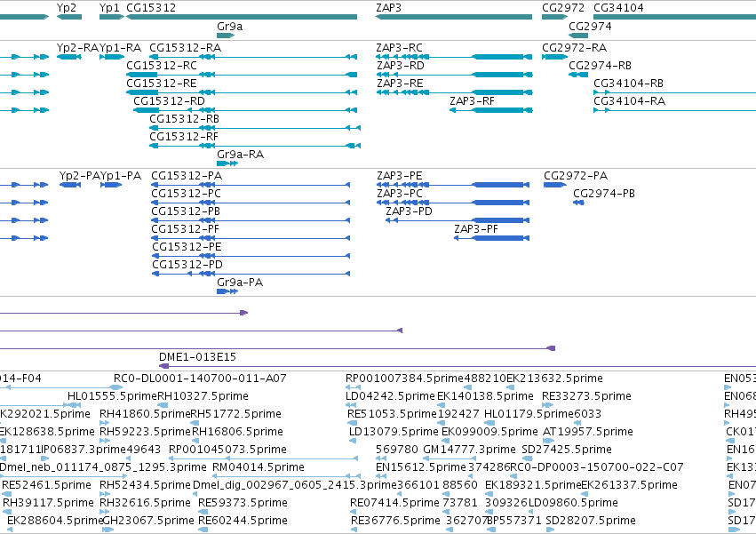Choose transcript 'CG15312-RB'
This screenshot has width=756, height=534.
[184, 119]
